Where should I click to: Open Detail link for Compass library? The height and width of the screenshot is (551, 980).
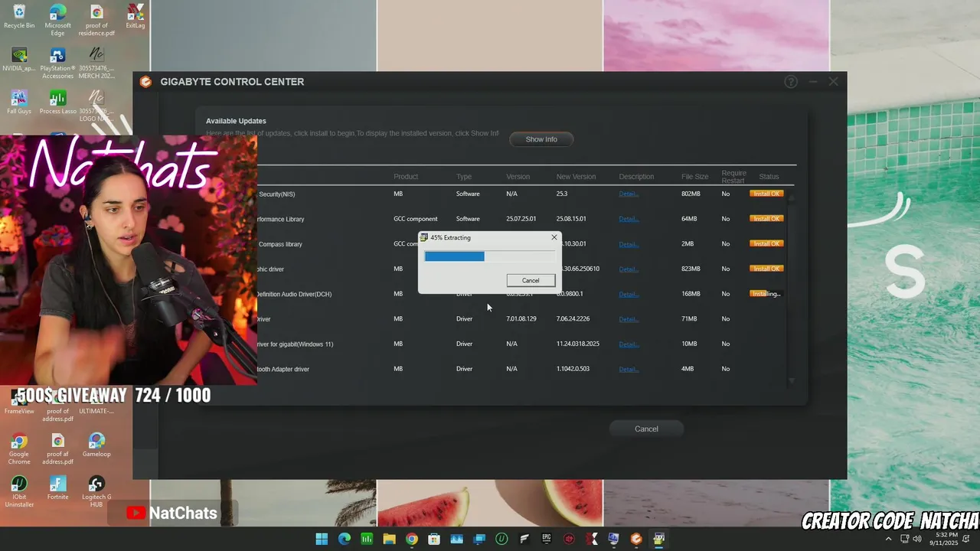(629, 244)
